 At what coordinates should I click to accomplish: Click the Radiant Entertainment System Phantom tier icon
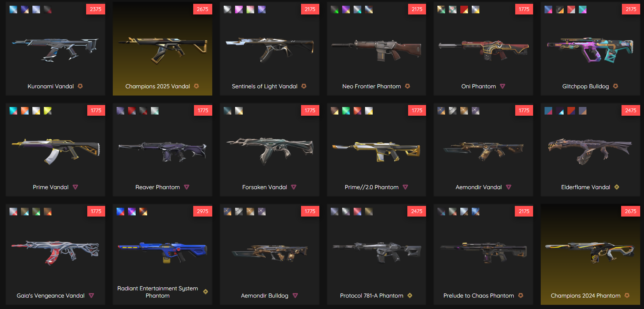coord(205,292)
